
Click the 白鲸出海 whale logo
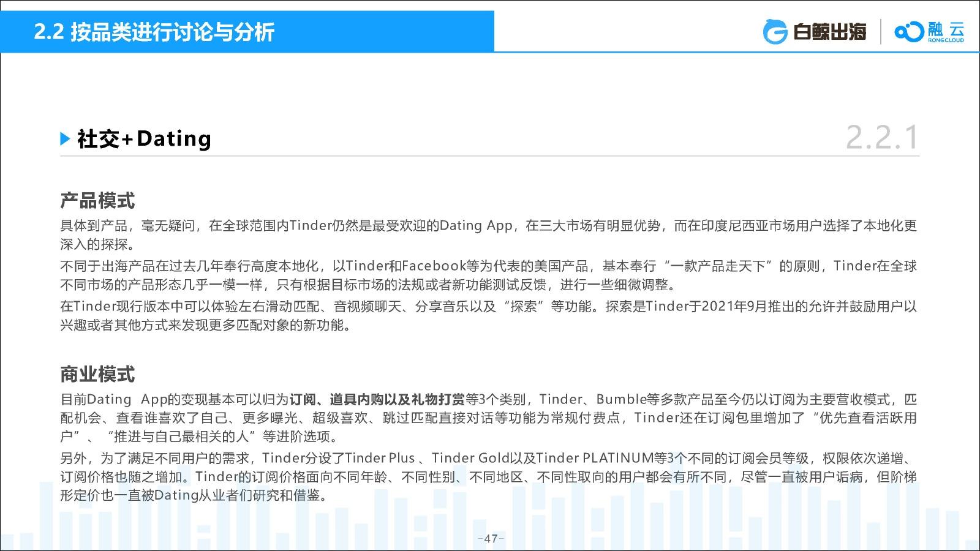point(815,31)
